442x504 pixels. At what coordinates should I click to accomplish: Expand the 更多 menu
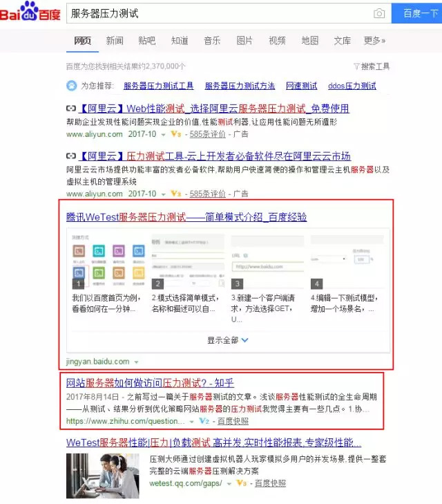pos(374,41)
